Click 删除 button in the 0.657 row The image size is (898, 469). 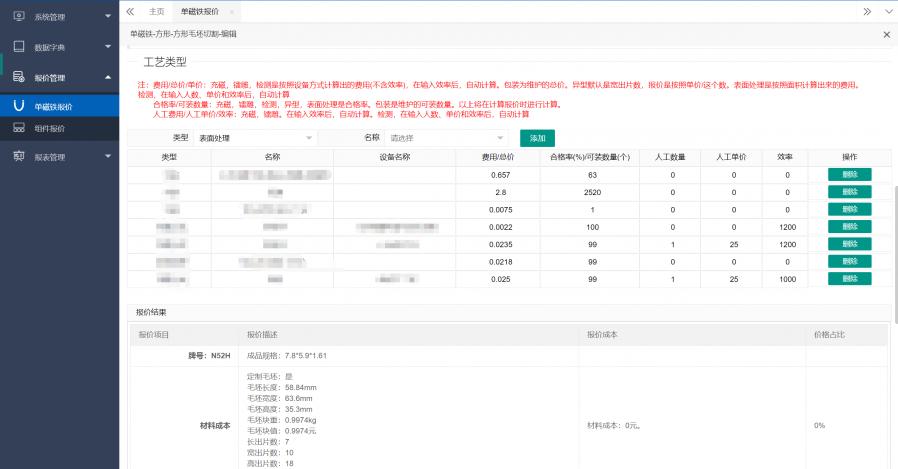pos(849,174)
